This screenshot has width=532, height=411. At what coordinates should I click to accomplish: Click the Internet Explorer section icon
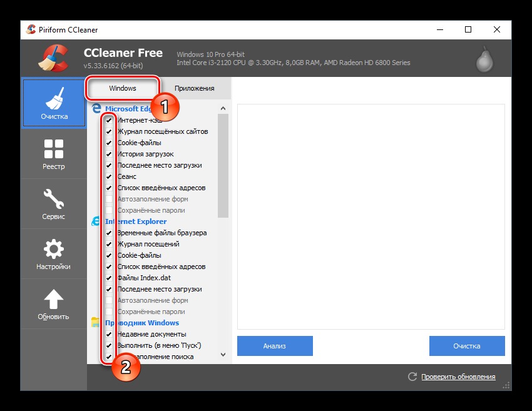tap(96, 221)
